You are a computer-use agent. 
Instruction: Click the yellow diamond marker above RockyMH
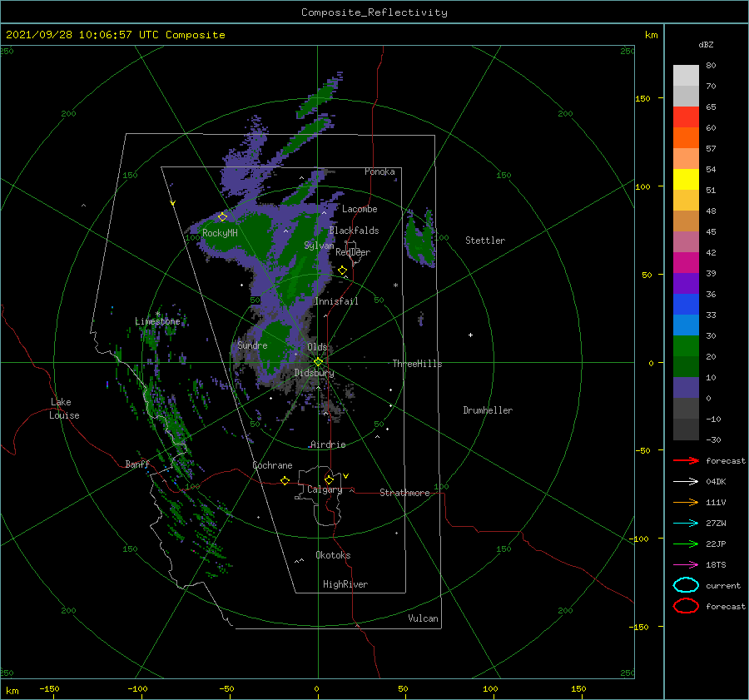tap(222, 217)
